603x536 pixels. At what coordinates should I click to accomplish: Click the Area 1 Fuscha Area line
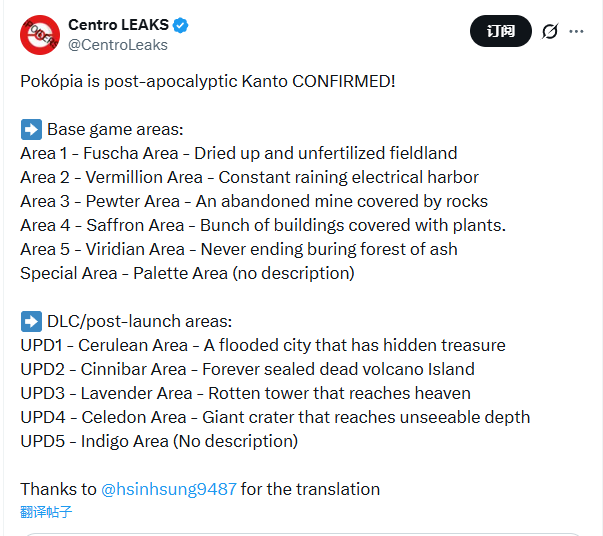click(238, 153)
